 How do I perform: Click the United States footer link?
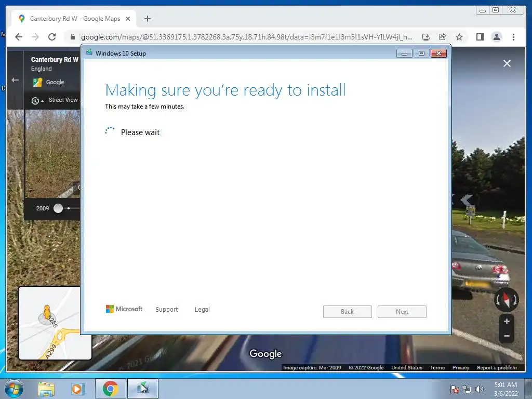(x=407, y=367)
